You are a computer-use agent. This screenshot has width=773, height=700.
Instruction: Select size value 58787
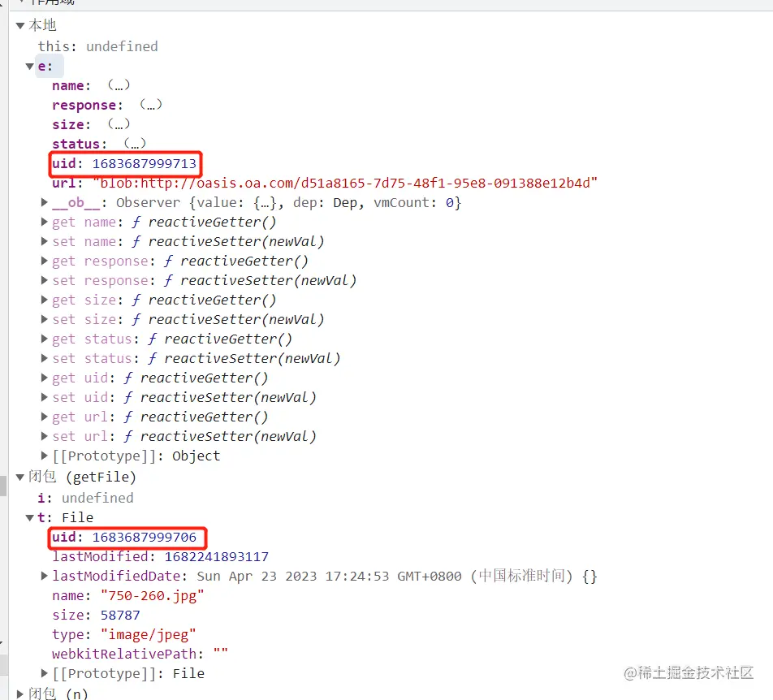pos(120,616)
